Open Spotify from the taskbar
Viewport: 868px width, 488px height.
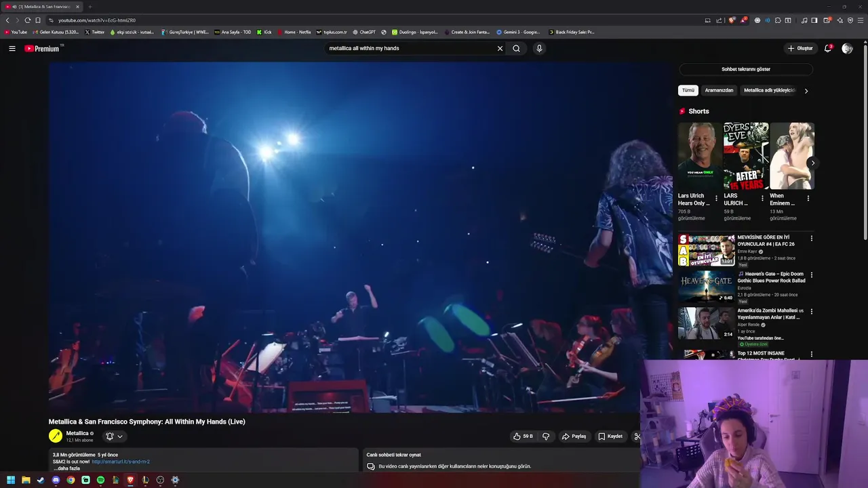[x=100, y=480]
